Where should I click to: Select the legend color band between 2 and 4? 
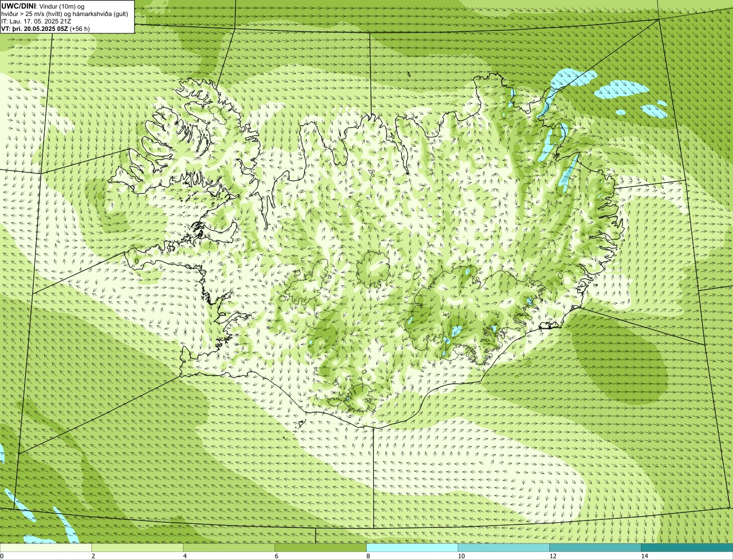137,547
